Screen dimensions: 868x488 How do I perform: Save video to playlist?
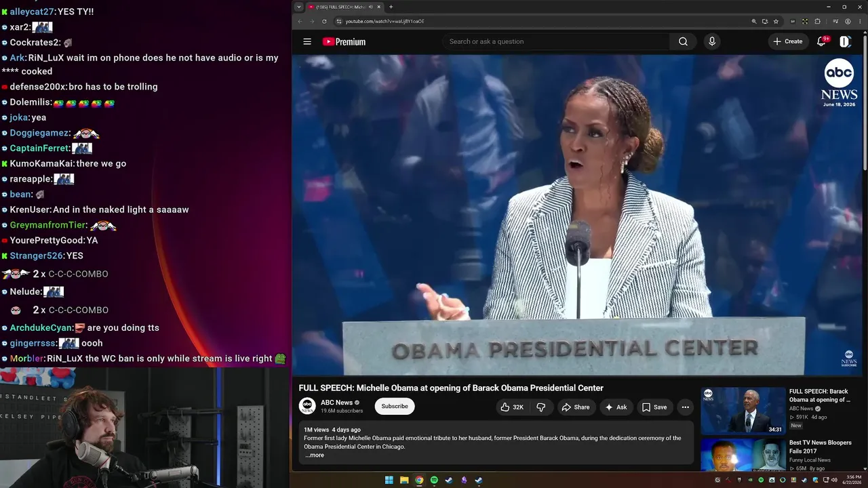pos(654,407)
